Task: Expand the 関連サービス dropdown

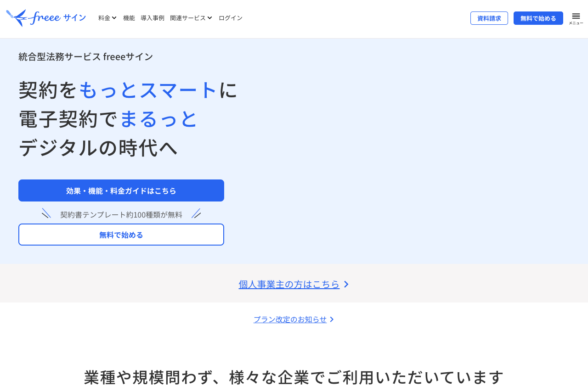Action: point(191,17)
